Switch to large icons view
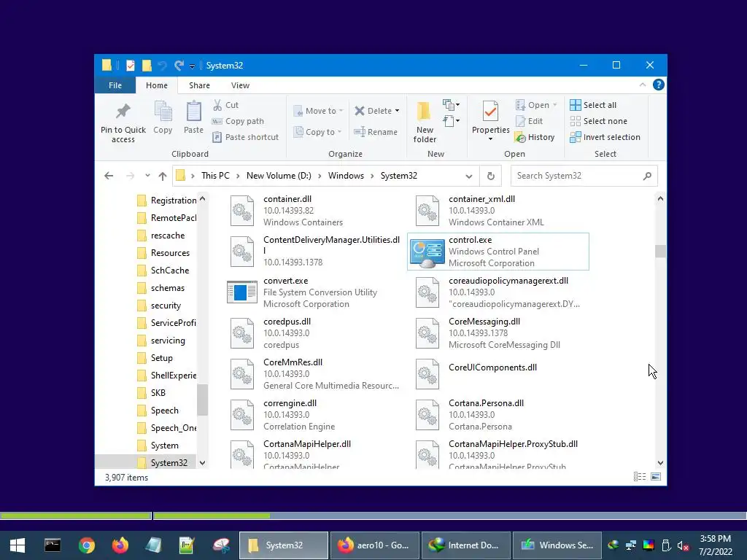This screenshot has height=560, width=747. (x=656, y=477)
